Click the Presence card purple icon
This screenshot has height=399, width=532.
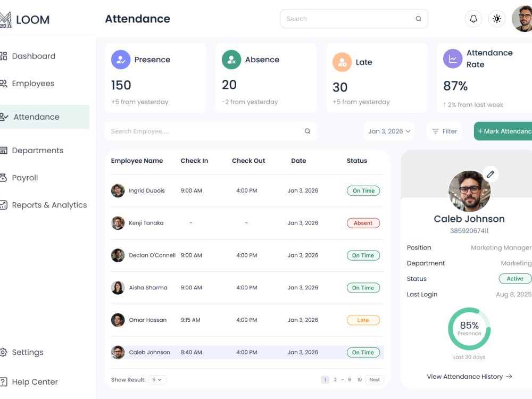pyautogui.click(x=121, y=60)
